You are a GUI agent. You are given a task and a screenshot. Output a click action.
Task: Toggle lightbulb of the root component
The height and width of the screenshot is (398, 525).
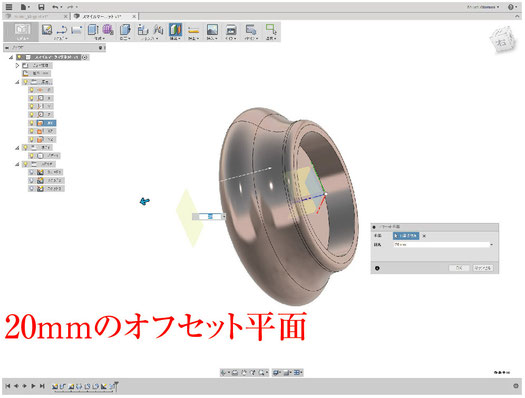point(20,57)
